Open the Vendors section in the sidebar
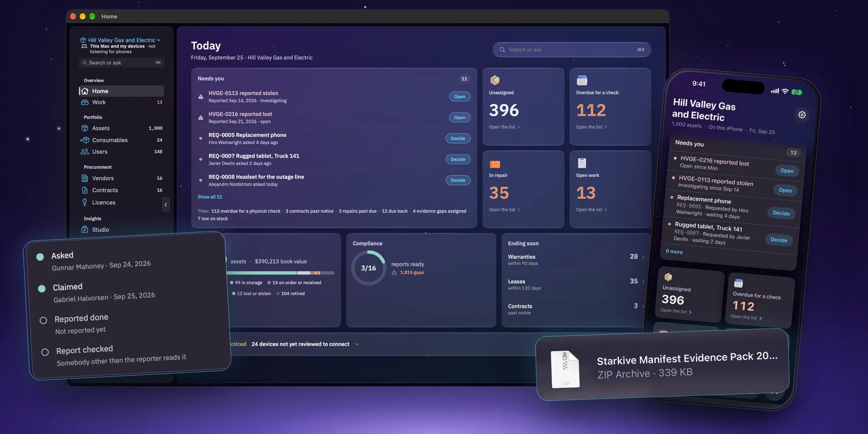 (x=122, y=178)
